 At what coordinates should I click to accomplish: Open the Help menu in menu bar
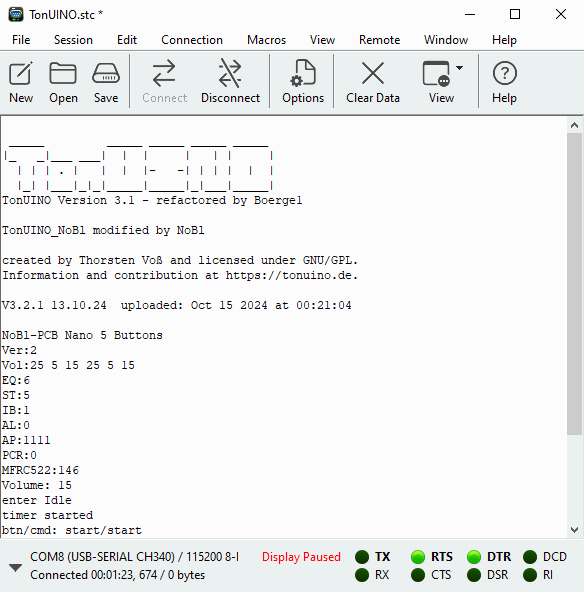tap(504, 40)
